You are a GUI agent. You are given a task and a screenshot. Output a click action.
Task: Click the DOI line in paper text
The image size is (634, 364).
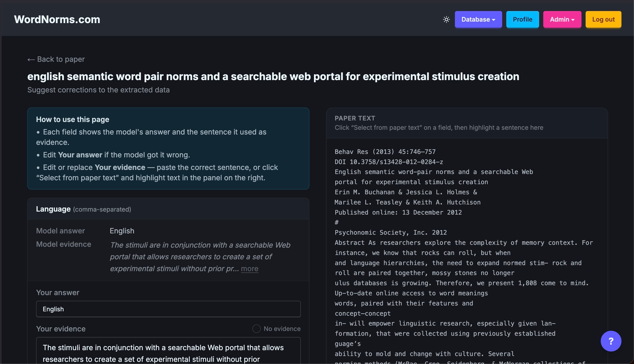[x=389, y=162]
